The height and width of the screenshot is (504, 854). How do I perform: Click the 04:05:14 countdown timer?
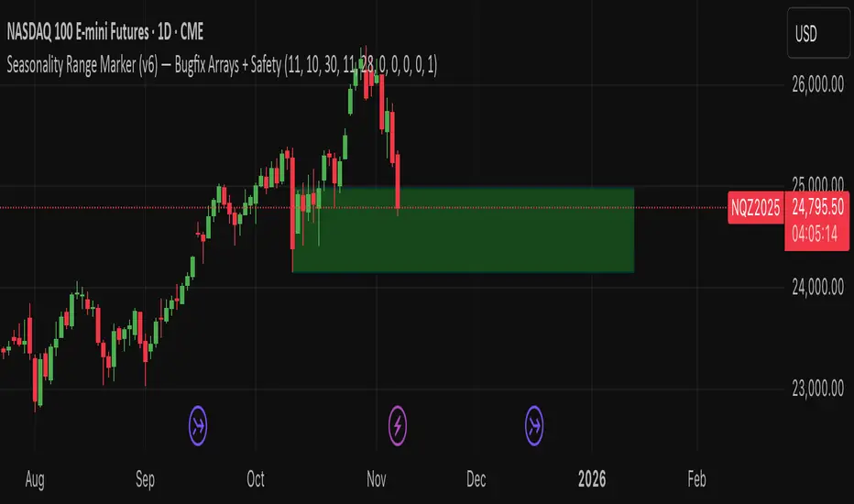coord(815,235)
